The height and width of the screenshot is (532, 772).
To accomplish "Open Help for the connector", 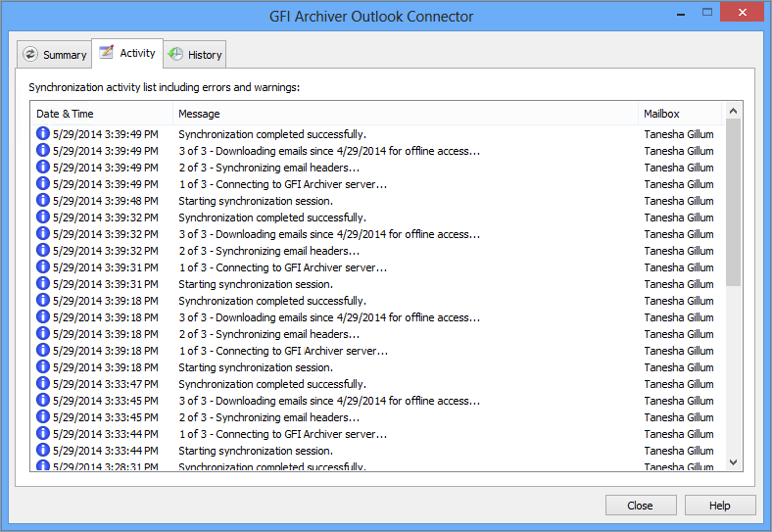I will pyautogui.click(x=720, y=506).
